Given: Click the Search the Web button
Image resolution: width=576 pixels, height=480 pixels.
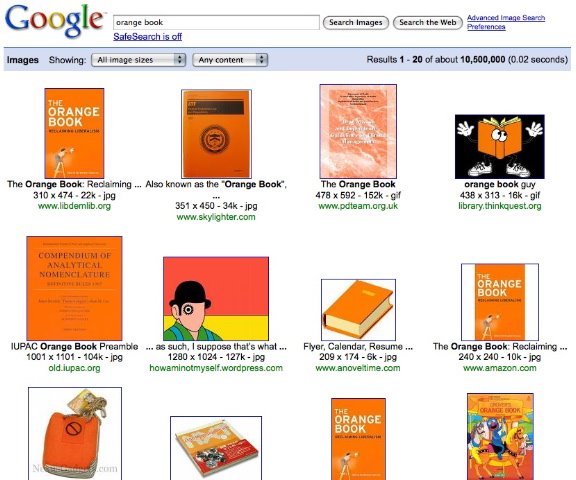Looking at the screenshot, I should tap(428, 22).
